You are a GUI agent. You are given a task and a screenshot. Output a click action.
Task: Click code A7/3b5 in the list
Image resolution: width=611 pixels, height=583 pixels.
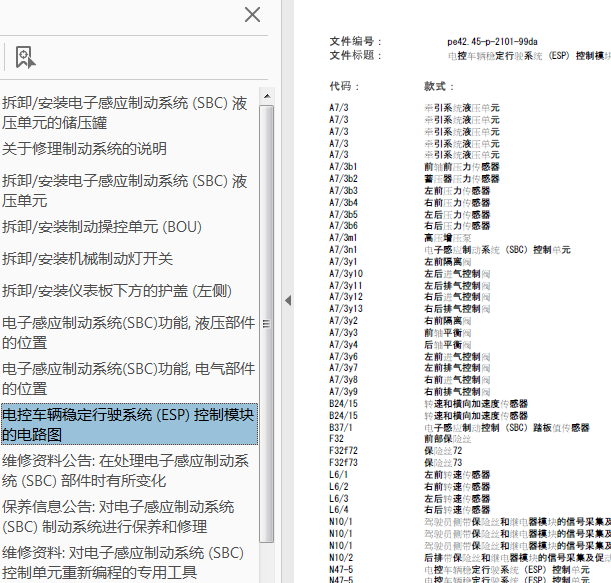click(x=343, y=215)
